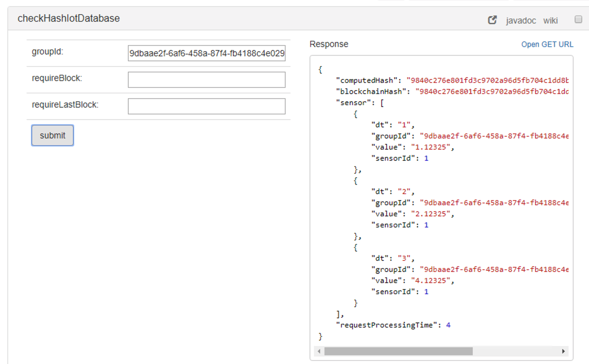The height and width of the screenshot is (364, 589).
Task: Click the left arrow of response scrollbar
Action: point(319,351)
